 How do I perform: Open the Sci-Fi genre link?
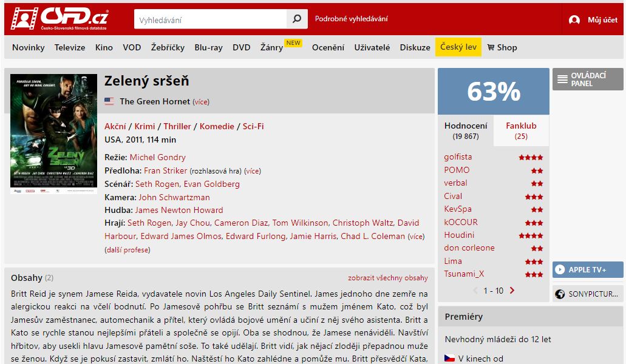[253, 126]
